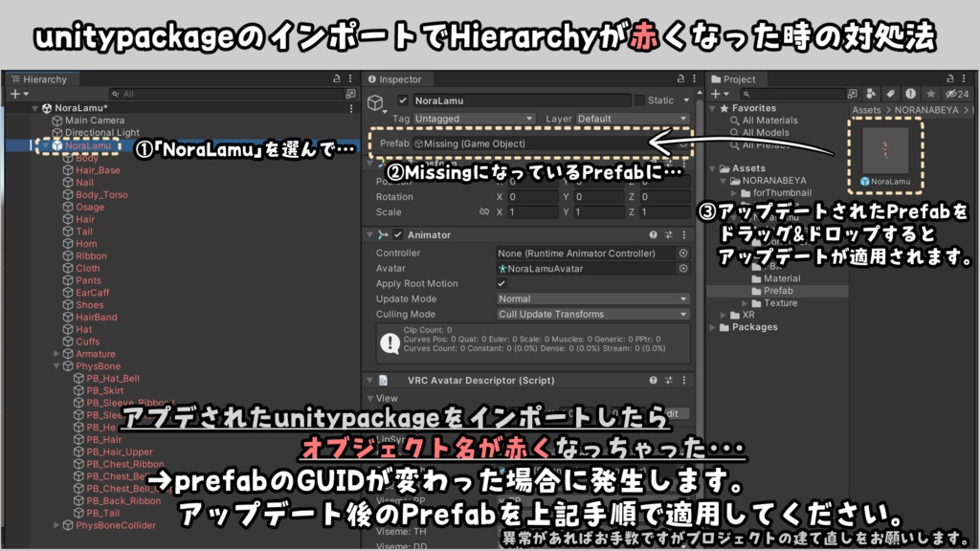Select PB_Hat_Bell in Hierarchy

tap(113, 379)
